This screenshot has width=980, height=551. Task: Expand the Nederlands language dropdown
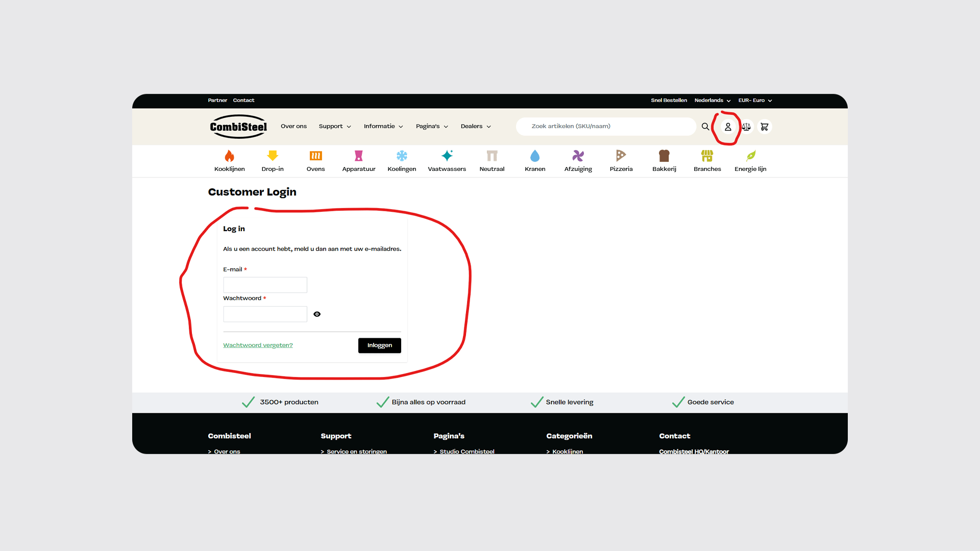[712, 101]
